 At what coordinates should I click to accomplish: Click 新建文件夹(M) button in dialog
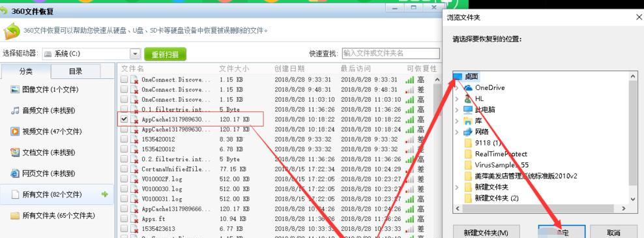pos(487,232)
